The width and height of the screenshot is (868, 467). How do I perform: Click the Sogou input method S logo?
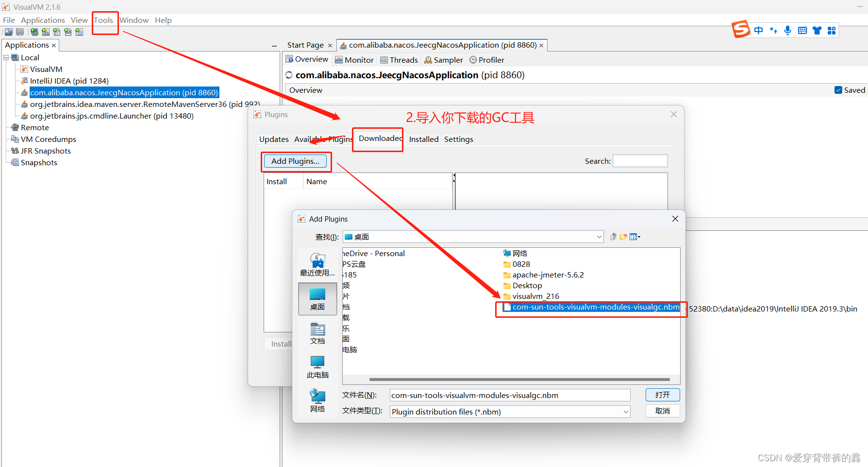tap(741, 29)
